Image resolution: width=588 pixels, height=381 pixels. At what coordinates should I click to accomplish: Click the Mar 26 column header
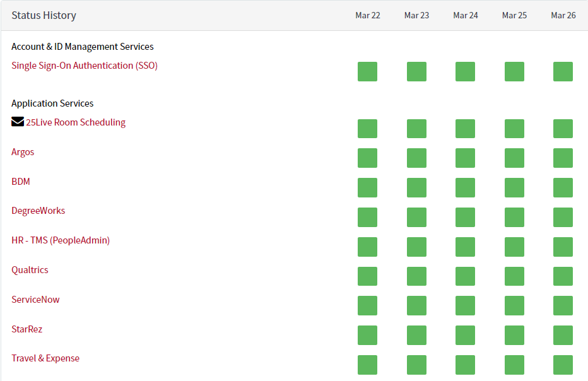pyautogui.click(x=563, y=15)
